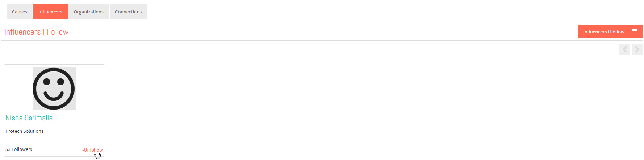
Task: Go to next page with right chevron
Action: pos(637,50)
